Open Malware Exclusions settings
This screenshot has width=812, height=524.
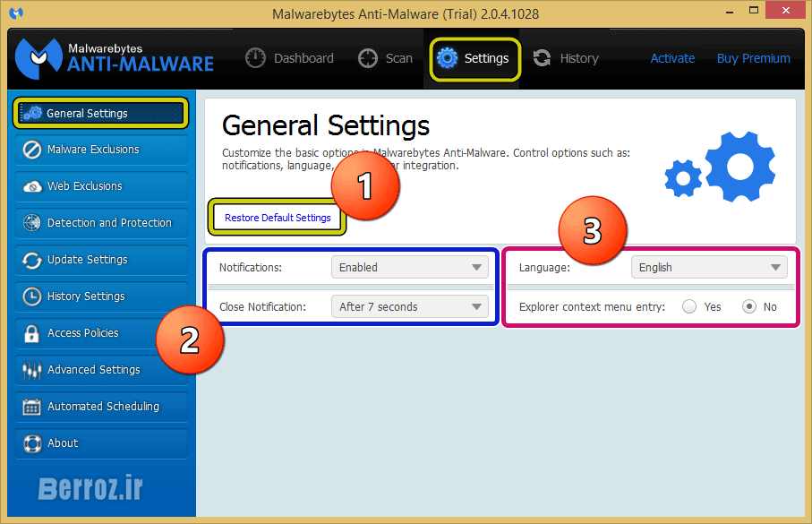[101, 150]
